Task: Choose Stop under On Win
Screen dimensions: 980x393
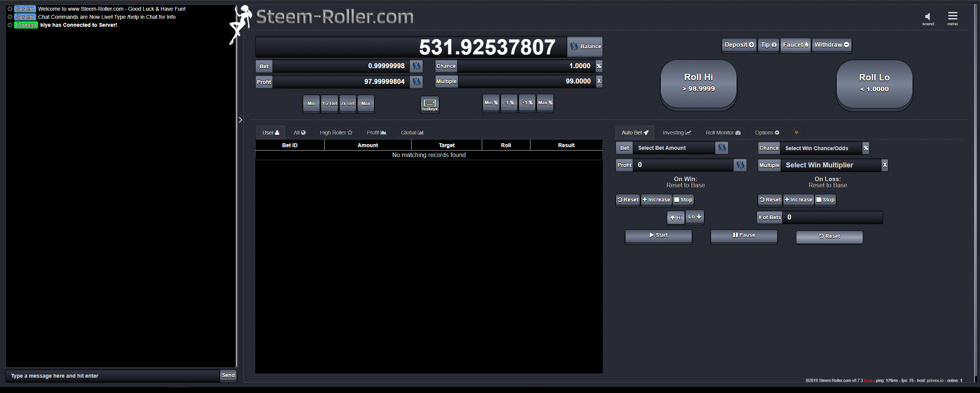Action: (683, 200)
